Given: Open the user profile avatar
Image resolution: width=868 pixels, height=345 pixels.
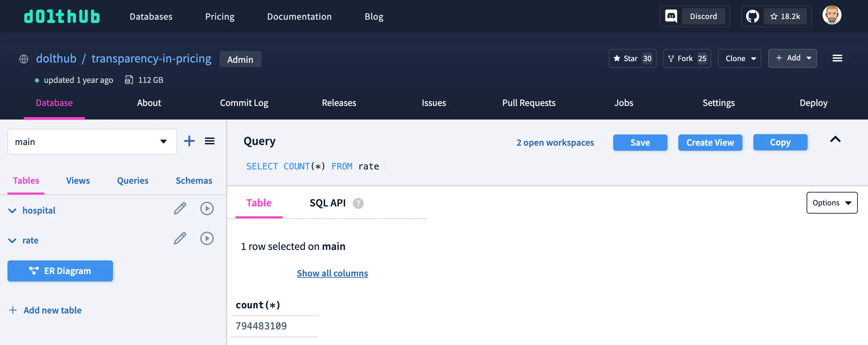Looking at the screenshot, I should pos(832,15).
